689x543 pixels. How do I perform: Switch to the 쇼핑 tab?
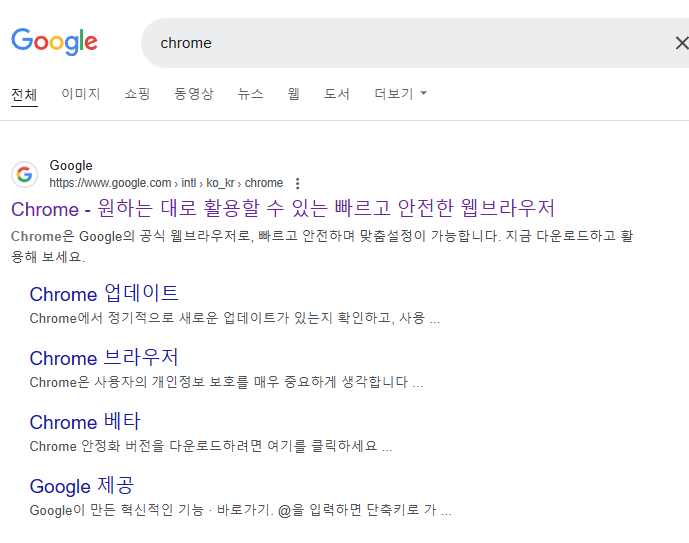pyautogui.click(x=137, y=94)
